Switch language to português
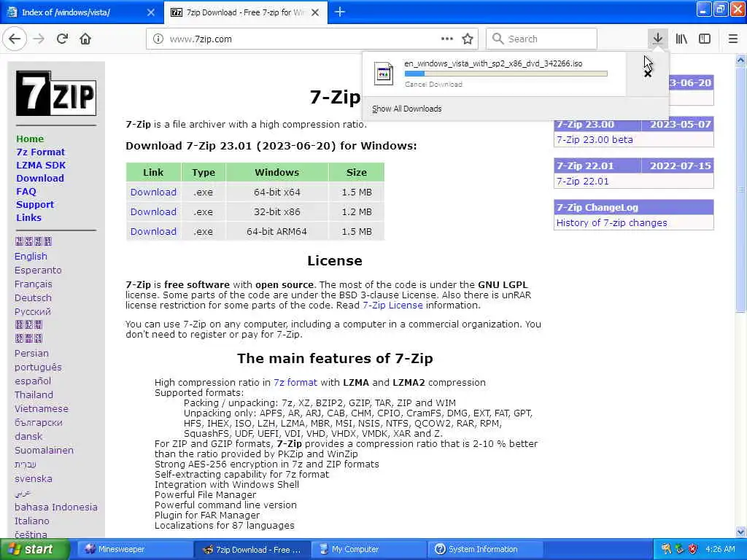This screenshot has height=560, width=747. 38,367
